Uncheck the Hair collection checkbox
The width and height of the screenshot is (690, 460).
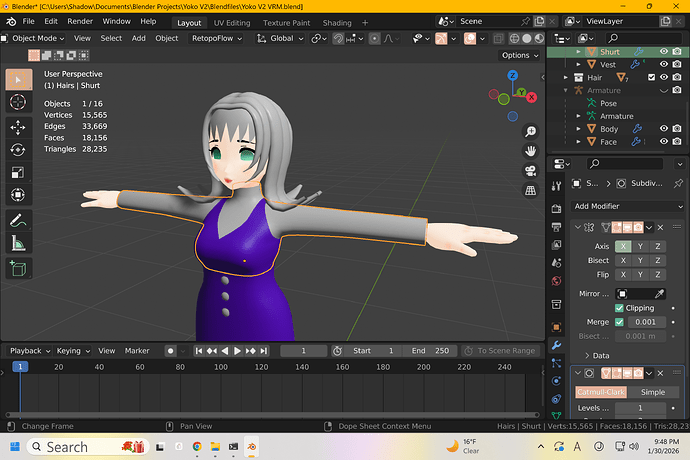(x=651, y=77)
